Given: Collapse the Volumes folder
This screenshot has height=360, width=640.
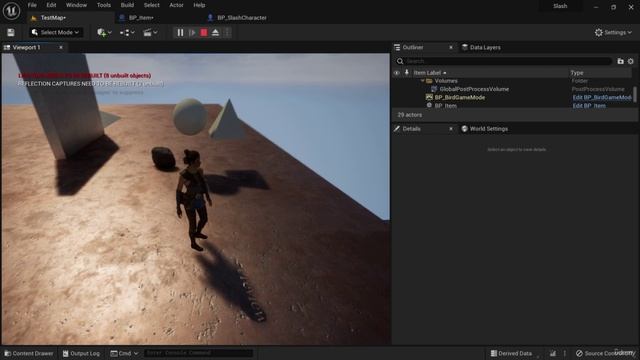Looking at the screenshot, I should 422,81.
